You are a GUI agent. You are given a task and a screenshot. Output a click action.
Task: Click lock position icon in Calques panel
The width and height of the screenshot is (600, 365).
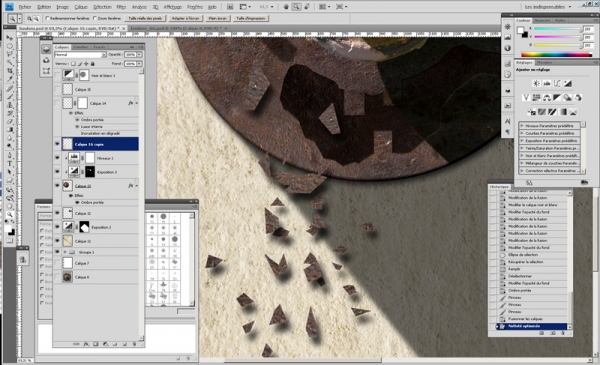86,64
